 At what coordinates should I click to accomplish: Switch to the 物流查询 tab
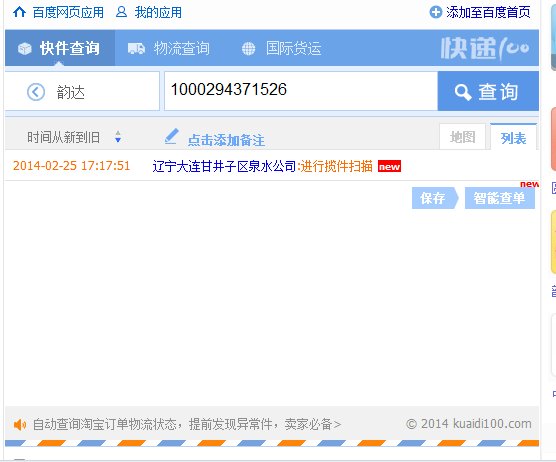coord(169,48)
